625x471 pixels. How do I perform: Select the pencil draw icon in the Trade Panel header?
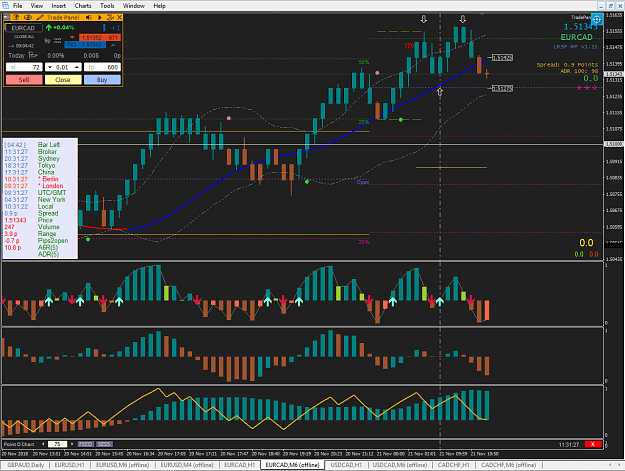click(40, 17)
